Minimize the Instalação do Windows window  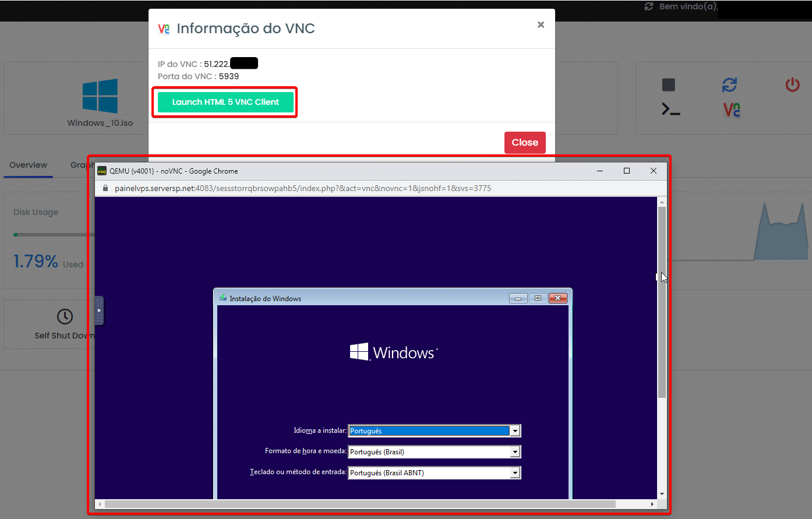(518, 298)
